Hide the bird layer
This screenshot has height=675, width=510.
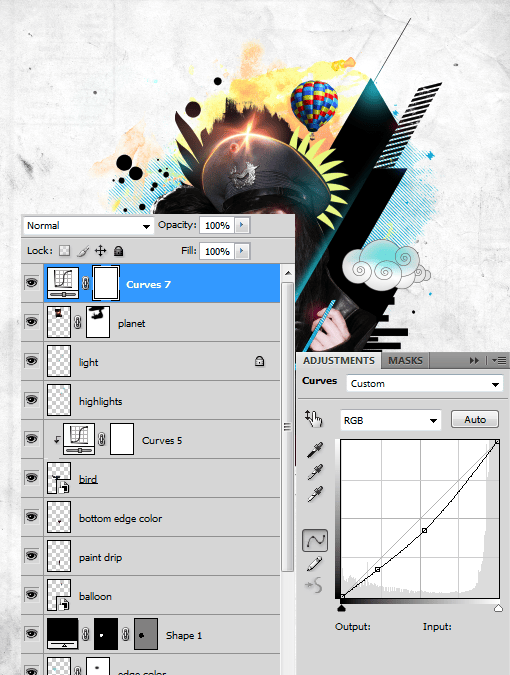(x=31, y=478)
